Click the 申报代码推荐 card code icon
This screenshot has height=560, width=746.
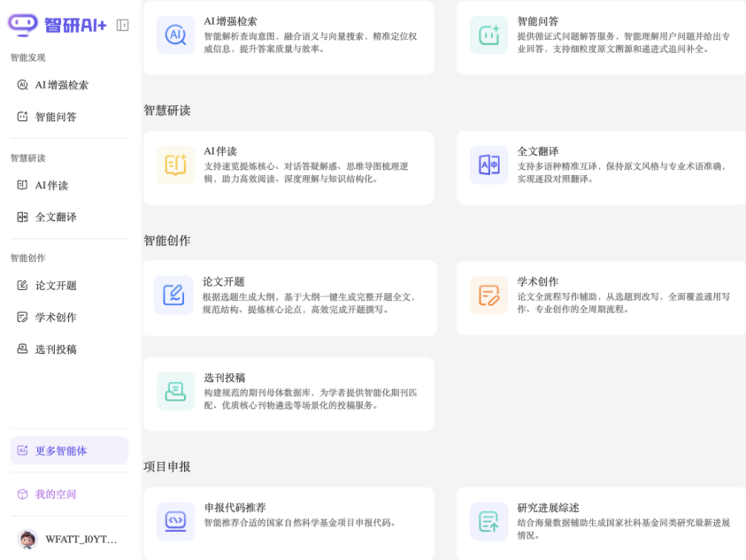(x=175, y=521)
